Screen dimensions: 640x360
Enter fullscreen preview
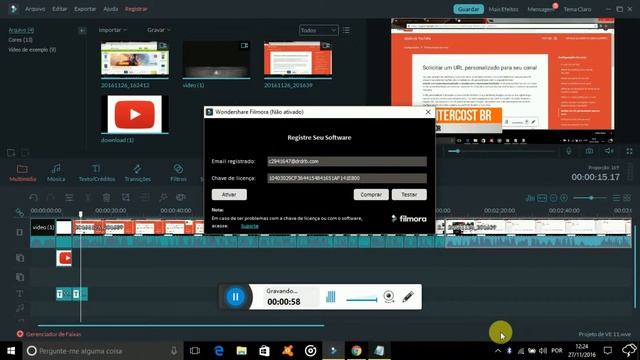point(629,151)
